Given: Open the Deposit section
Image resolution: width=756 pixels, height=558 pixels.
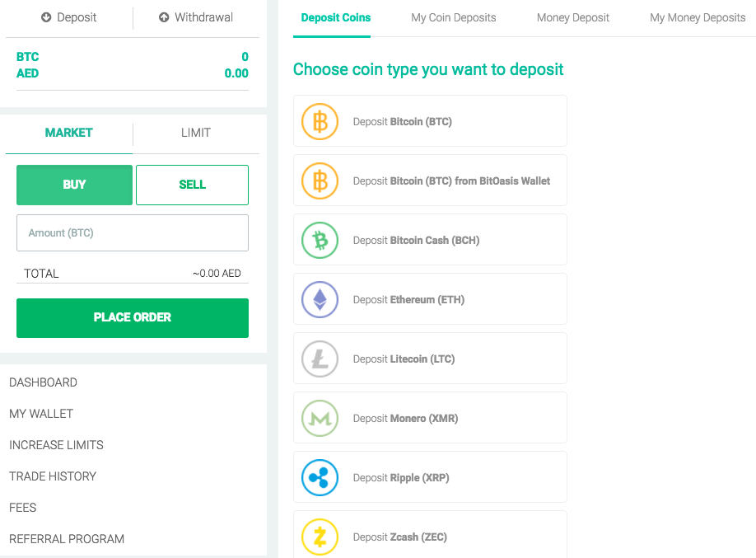Looking at the screenshot, I should (69, 17).
